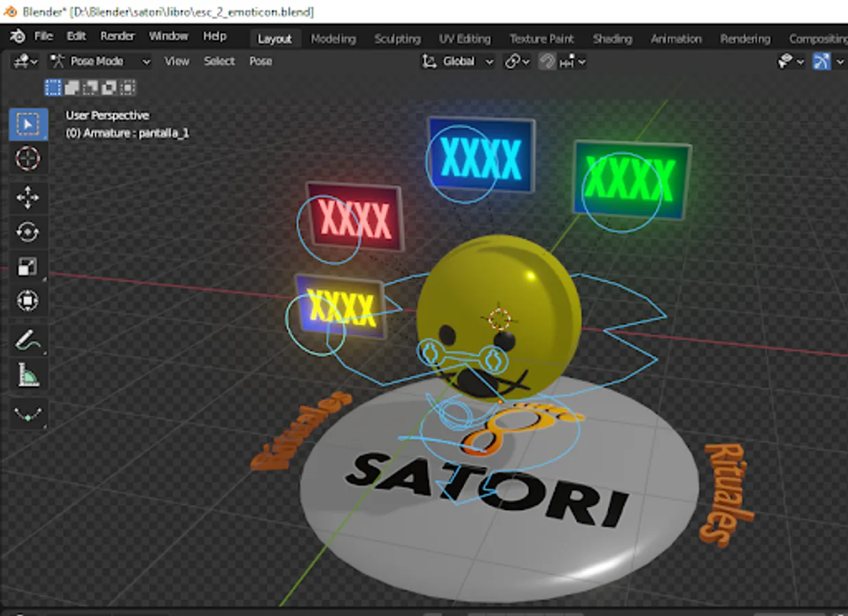Activate the Measure tool
This screenshot has width=848, height=616.
pyautogui.click(x=27, y=374)
